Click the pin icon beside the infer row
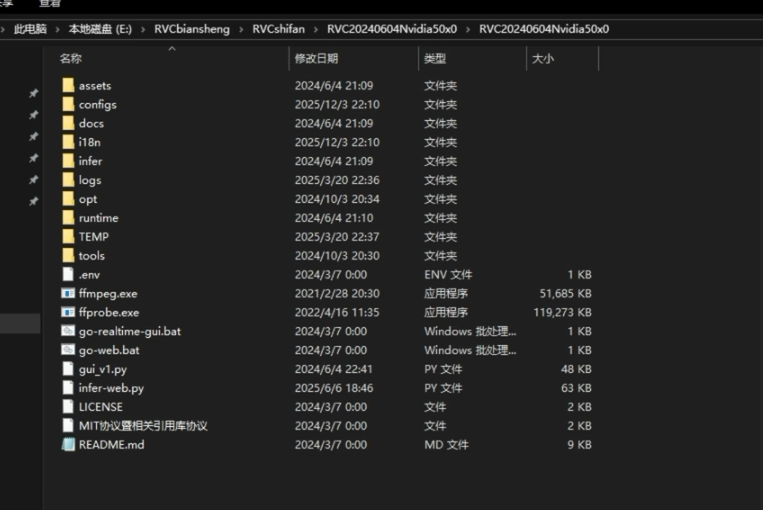The height and width of the screenshot is (510, 763). point(33,158)
